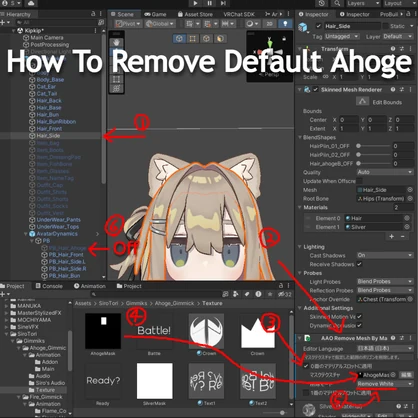This screenshot has height=418, width=418.
Task: Click Element 0 Hair material field
Action: 377,218
